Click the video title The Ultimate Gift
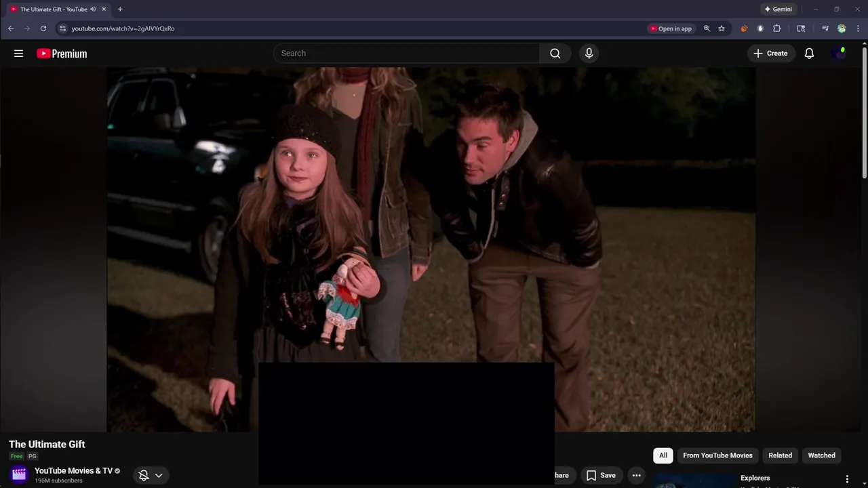 (x=47, y=445)
